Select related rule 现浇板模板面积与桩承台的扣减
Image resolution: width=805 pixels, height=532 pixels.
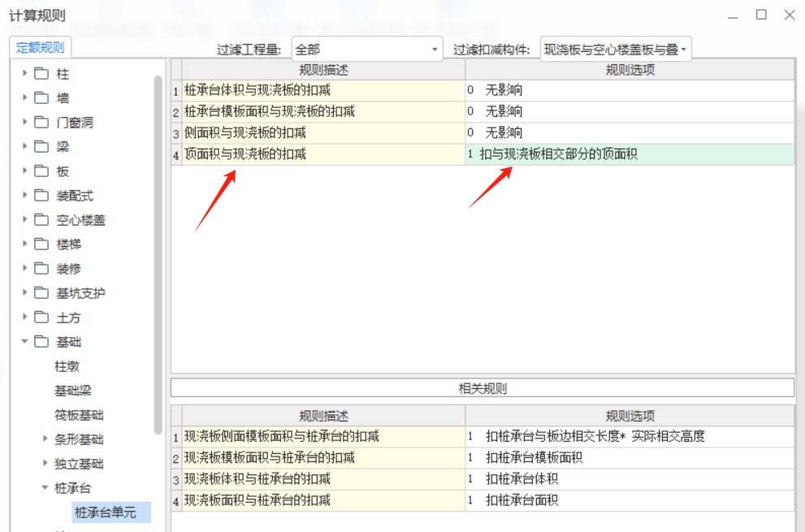(x=323, y=457)
